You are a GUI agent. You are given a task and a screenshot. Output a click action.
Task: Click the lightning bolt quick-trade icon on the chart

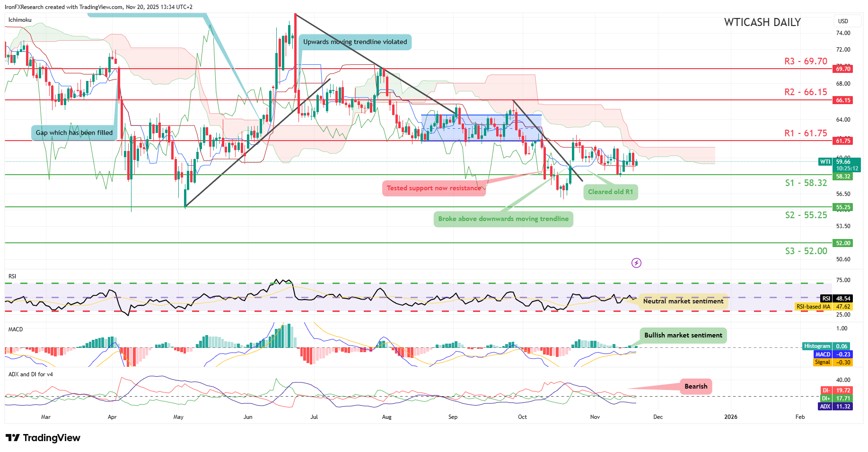636,263
